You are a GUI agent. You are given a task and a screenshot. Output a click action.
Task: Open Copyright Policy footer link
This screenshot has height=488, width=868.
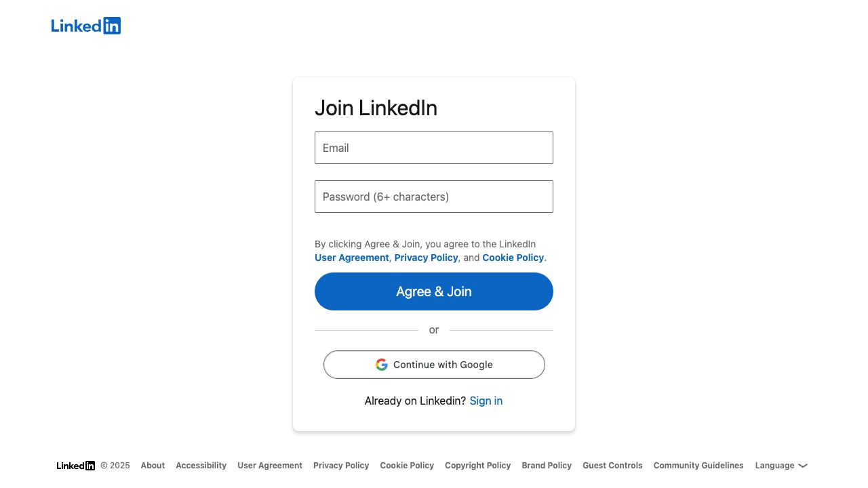point(477,466)
